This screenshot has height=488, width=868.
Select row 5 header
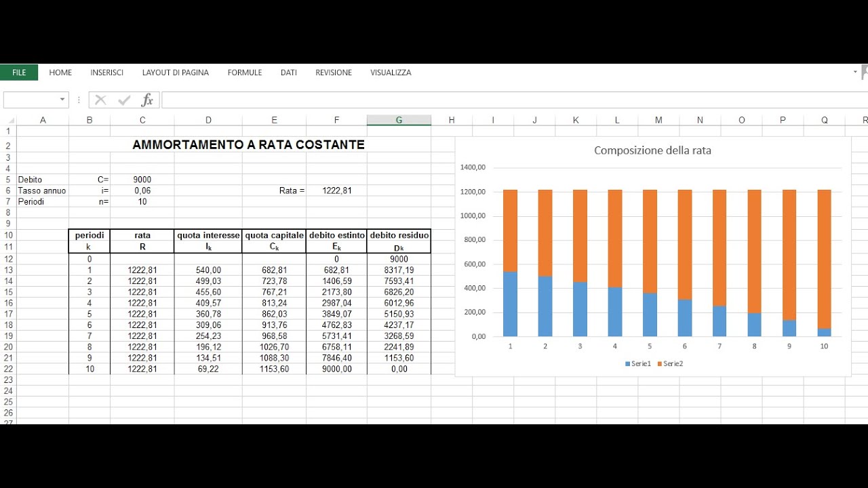pos(8,180)
